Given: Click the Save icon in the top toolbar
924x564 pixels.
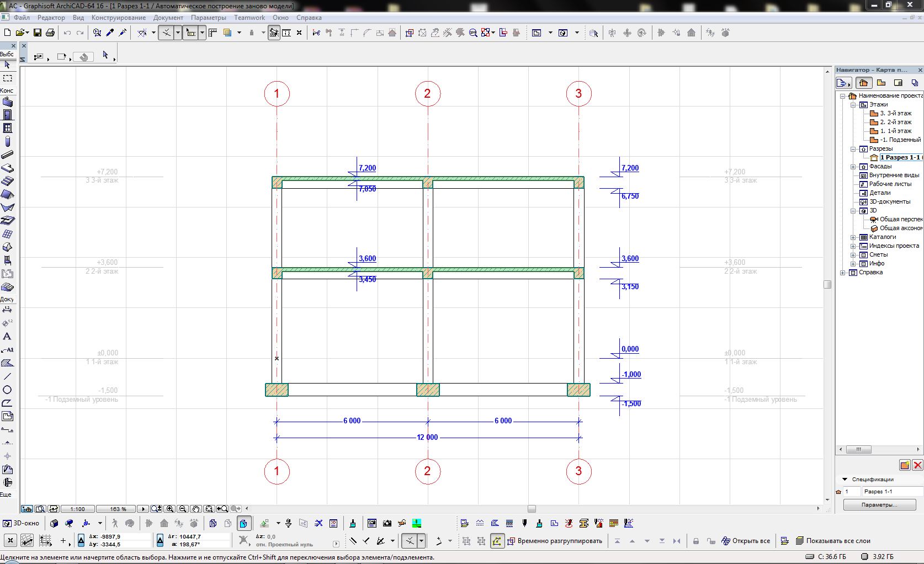Looking at the screenshot, I should pos(38,33).
